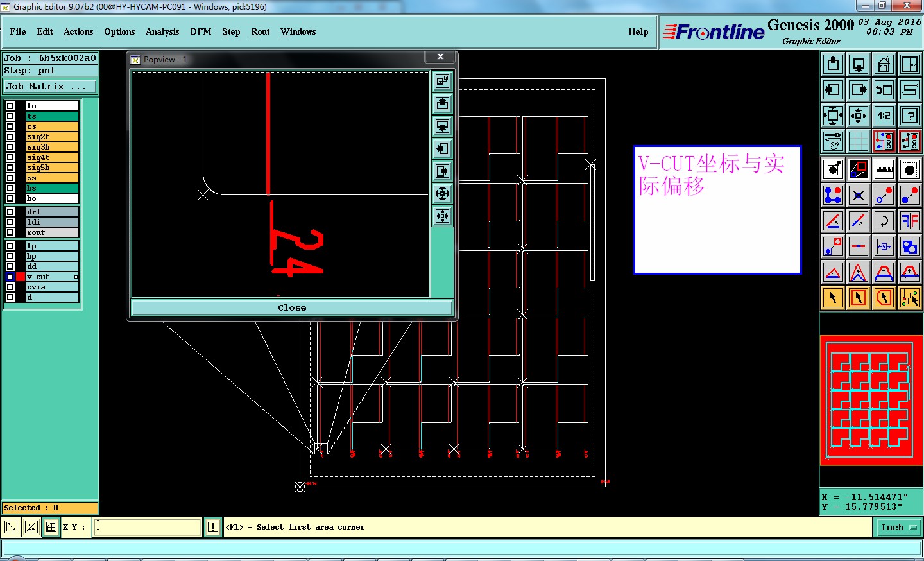Click the grid snap icon next to X Y
Viewport: 924px width, 561px height.
click(x=51, y=527)
